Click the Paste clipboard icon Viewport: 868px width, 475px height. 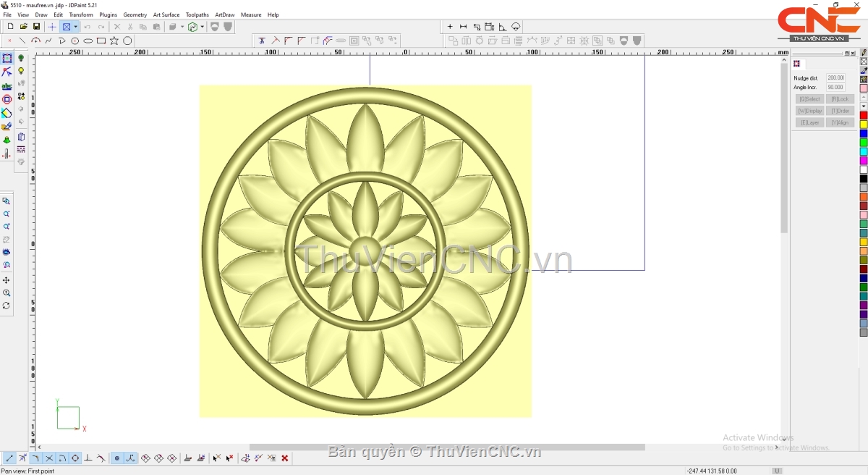156,27
